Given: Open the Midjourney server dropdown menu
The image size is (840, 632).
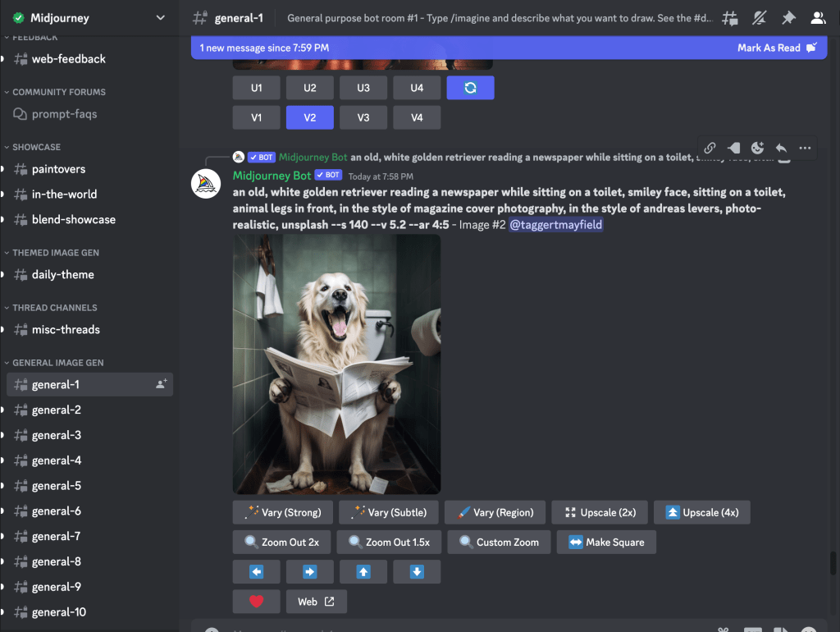Looking at the screenshot, I should click(x=160, y=18).
